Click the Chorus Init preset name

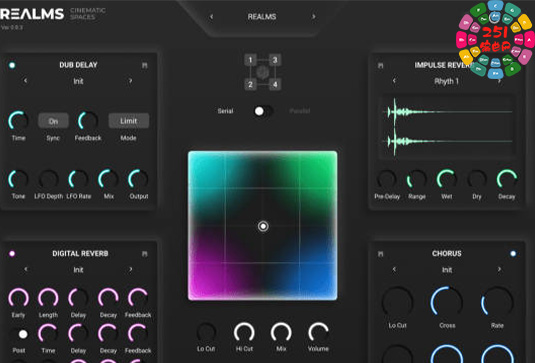(447, 270)
